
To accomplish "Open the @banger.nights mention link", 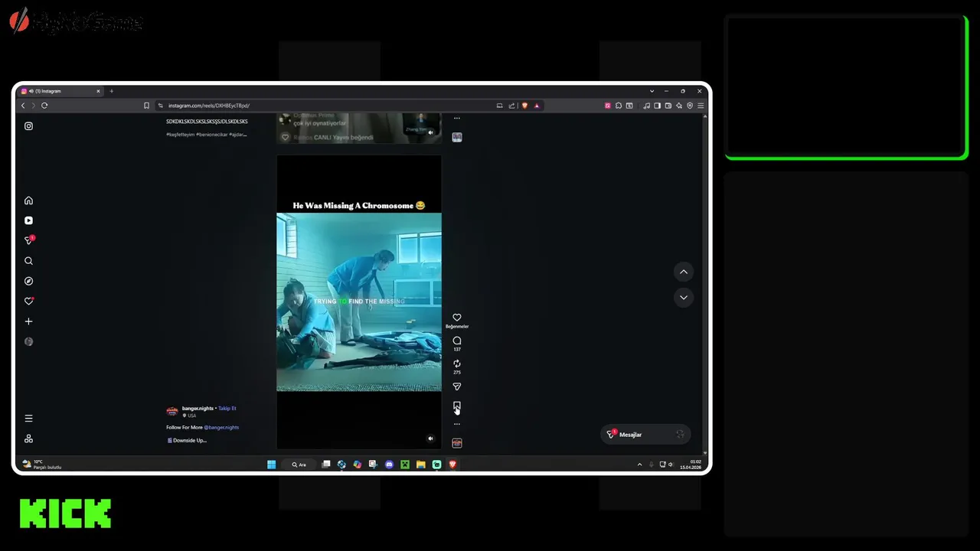I will 221,428.
